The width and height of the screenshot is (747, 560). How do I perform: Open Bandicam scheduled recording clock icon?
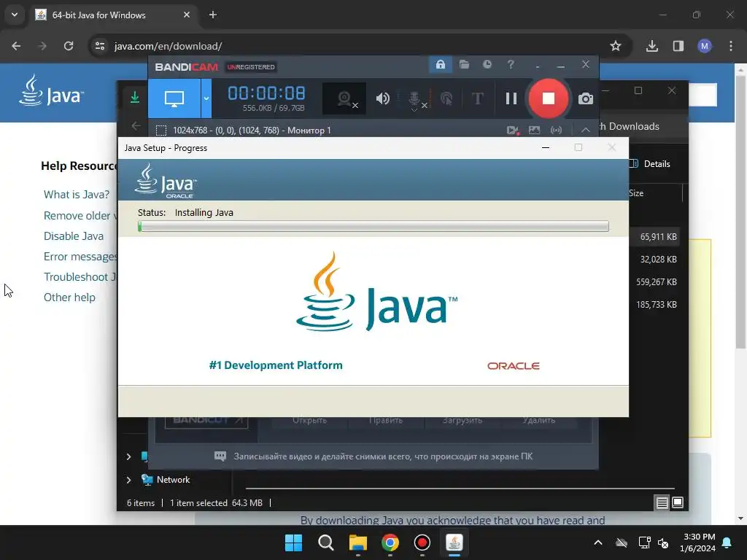pyautogui.click(x=487, y=64)
